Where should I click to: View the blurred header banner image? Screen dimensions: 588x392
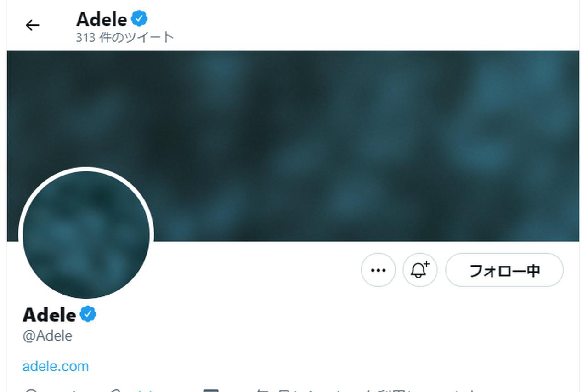(x=293, y=146)
